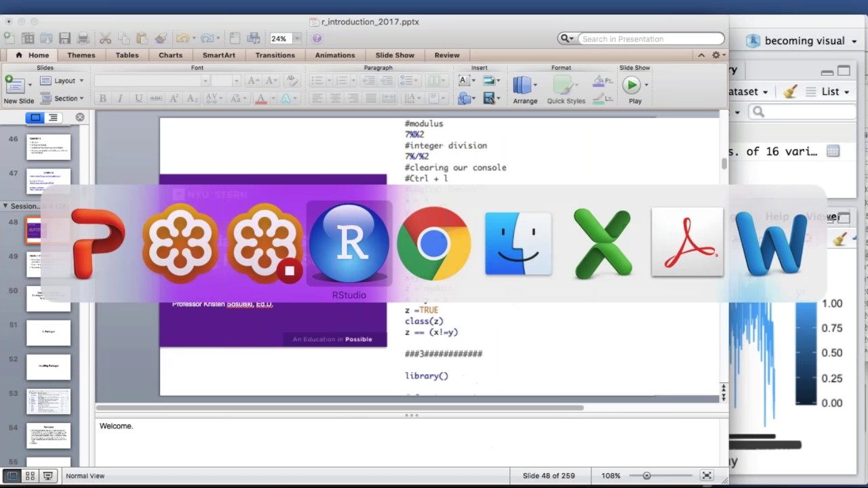868x488 pixels.
Task: Open PowerPoint Help with the purple question icon
Action: (x=317, y=39)
